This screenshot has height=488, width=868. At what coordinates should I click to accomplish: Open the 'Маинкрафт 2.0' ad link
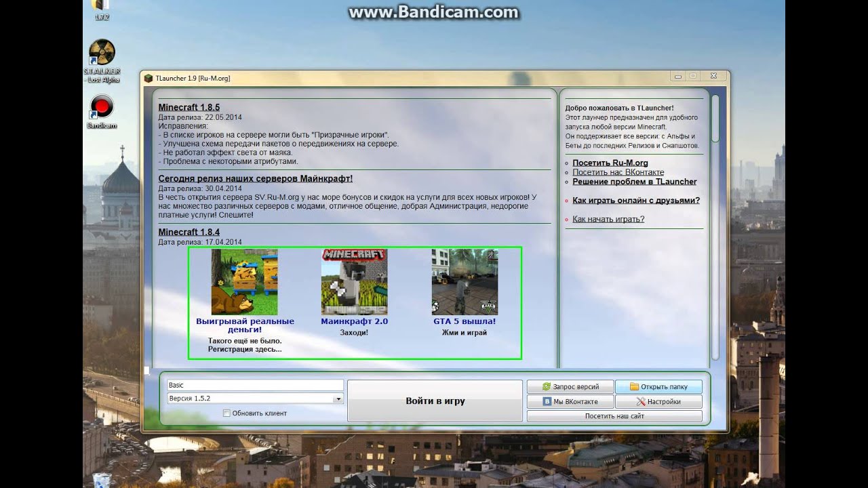point(355,321)
